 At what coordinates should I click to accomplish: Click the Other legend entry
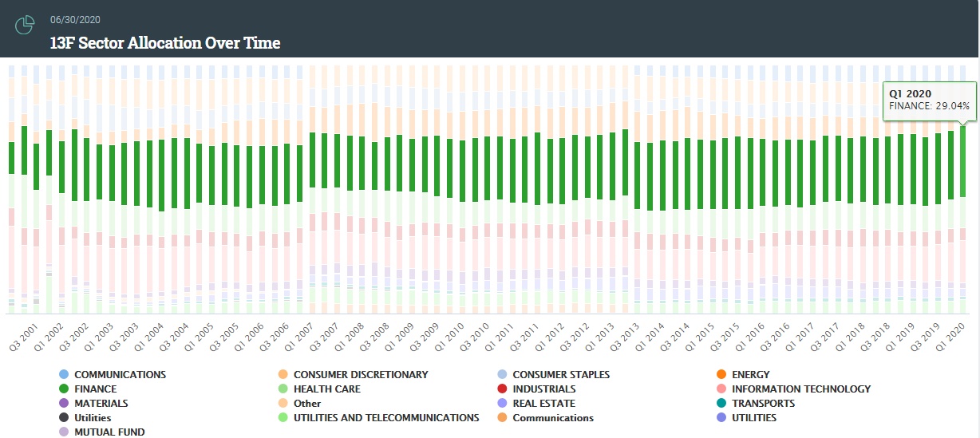pos(306,403)
